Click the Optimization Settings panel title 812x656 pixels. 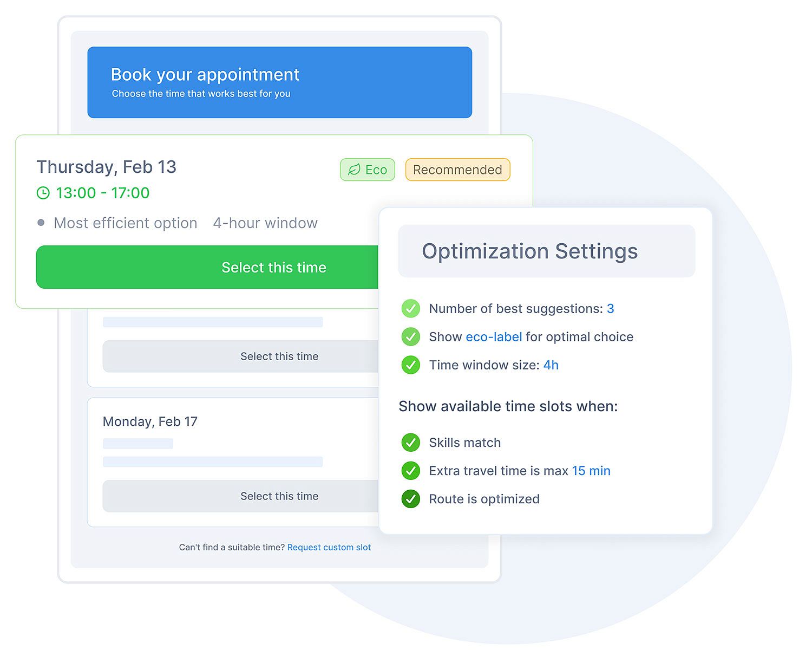click(529, 251)
